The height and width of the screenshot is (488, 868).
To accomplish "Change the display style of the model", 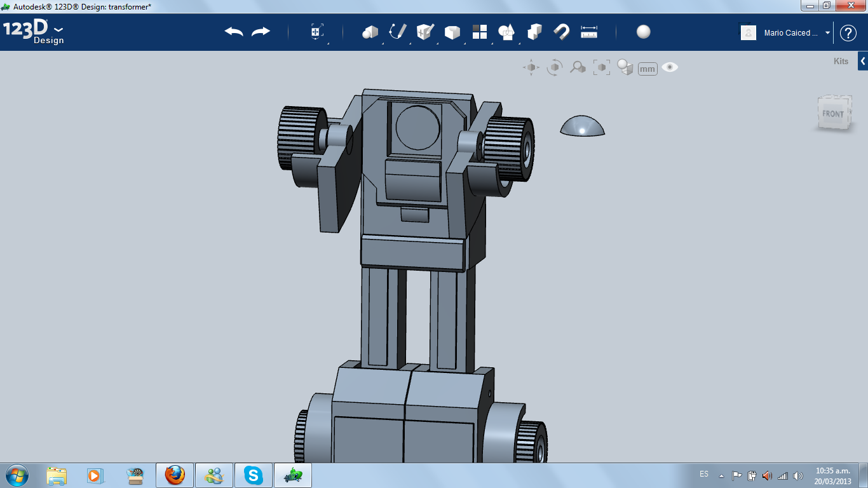I will click(x=625, y=67).
